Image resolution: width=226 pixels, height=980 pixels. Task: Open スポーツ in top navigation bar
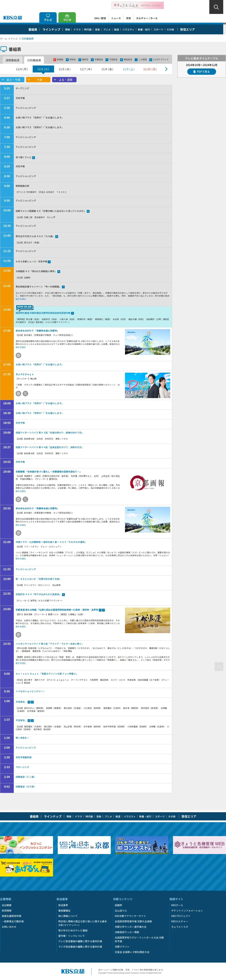tap(158, 30)
